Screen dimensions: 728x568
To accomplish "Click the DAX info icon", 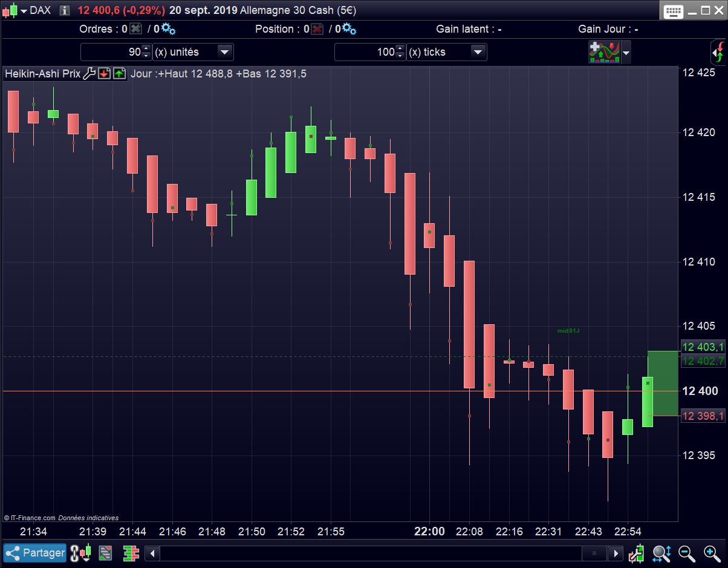I will point(65,10).
